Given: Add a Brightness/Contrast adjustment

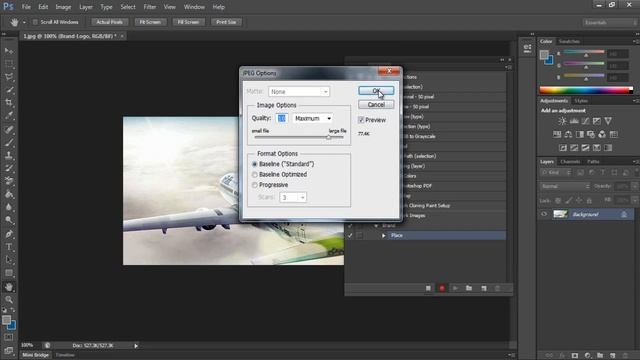Looking at the screenshot, I should 562,121.
